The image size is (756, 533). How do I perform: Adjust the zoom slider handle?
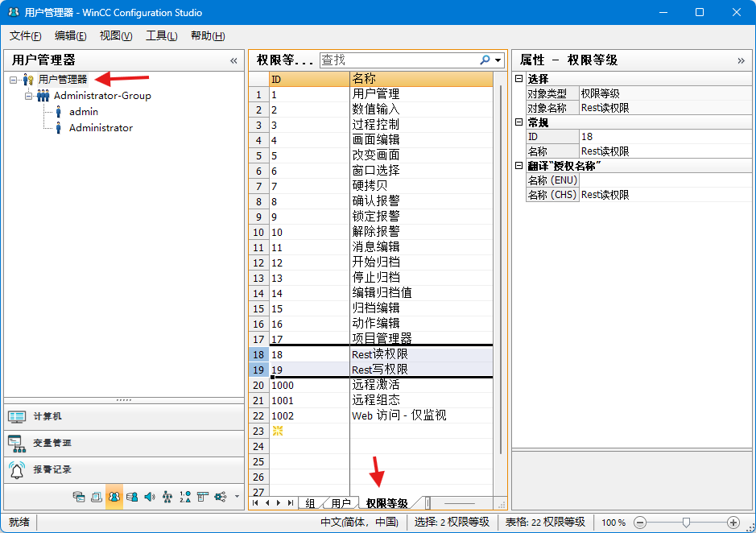point(686,523)
